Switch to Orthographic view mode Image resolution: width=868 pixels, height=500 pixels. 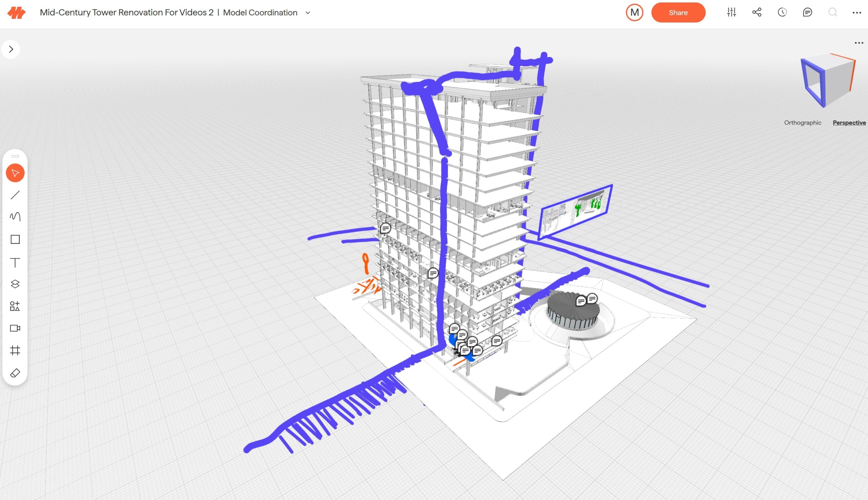[803, 123]
